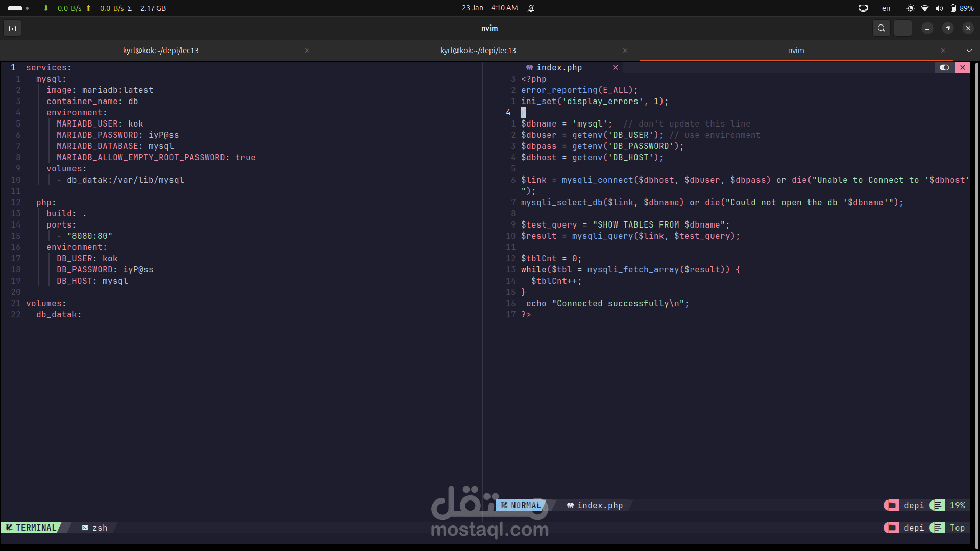Switch to the first kyrl@kok terminal tab
The image size is (980, 551).
coord(160,51)
